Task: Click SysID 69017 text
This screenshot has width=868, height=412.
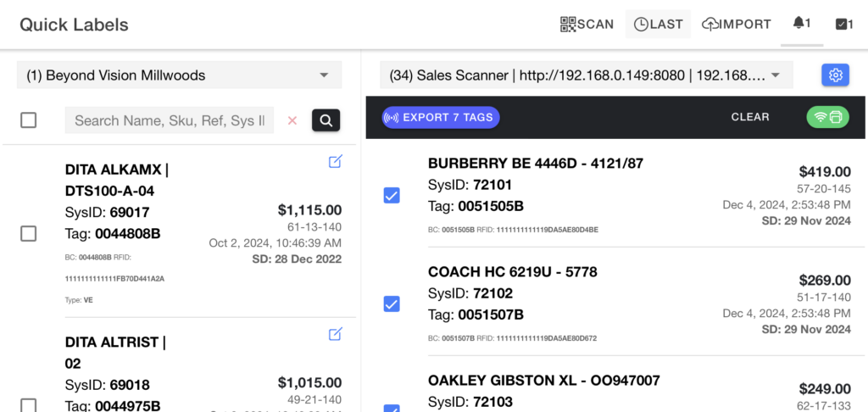Action: click(x=108, y=213)
